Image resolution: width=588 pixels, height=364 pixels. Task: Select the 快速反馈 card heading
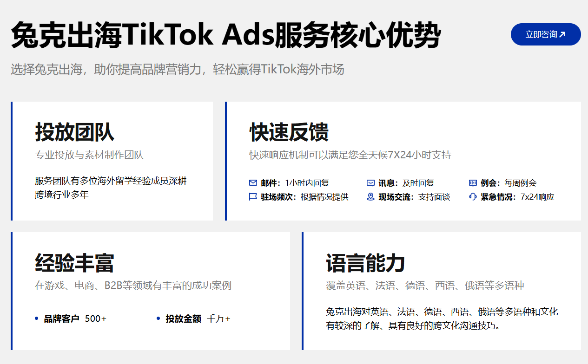289,132
